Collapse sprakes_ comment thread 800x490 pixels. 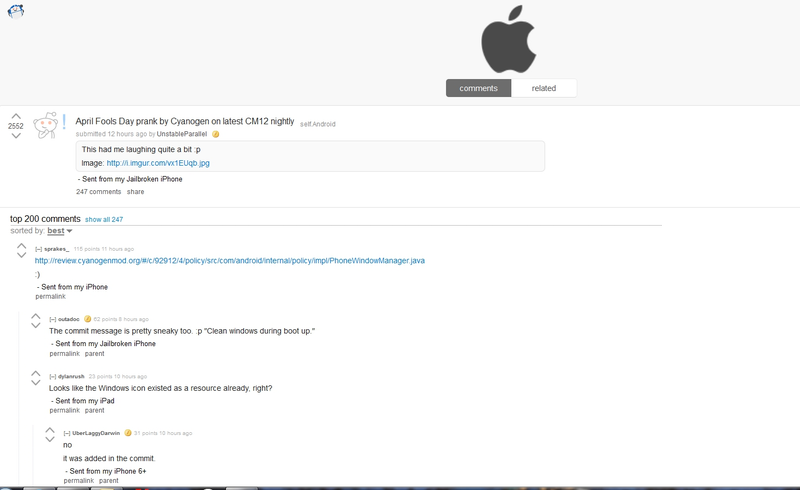point(38,249)
